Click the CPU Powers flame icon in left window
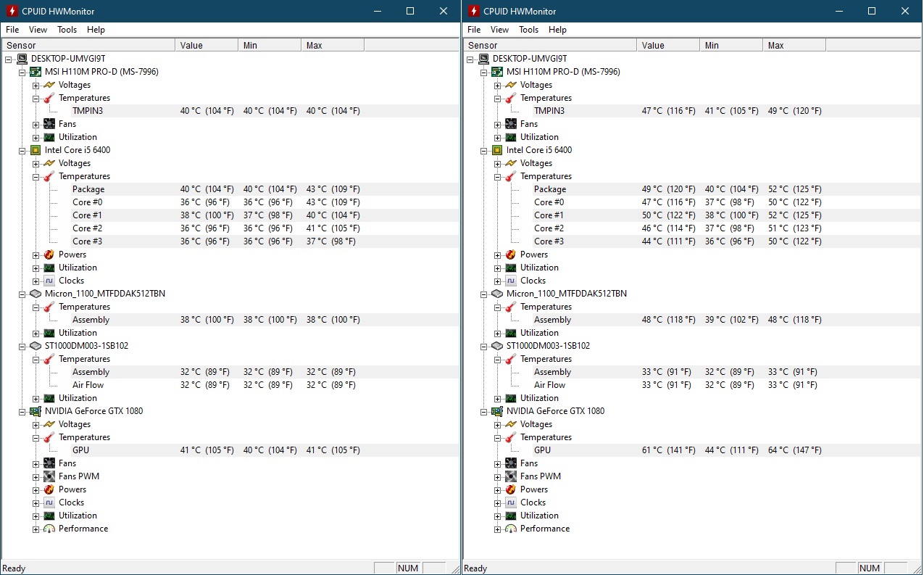 pyautogui.click(x=49, y=255)
